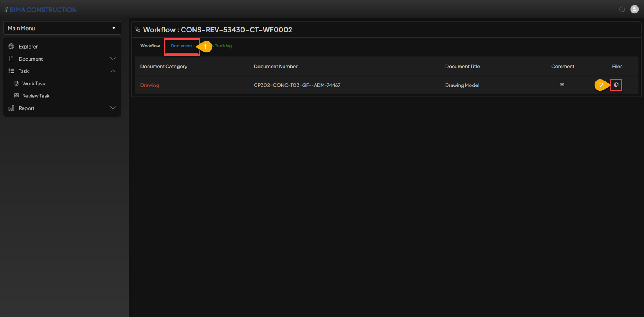
Task: Switch to the Workflow tab
Action: pos(150,46)
